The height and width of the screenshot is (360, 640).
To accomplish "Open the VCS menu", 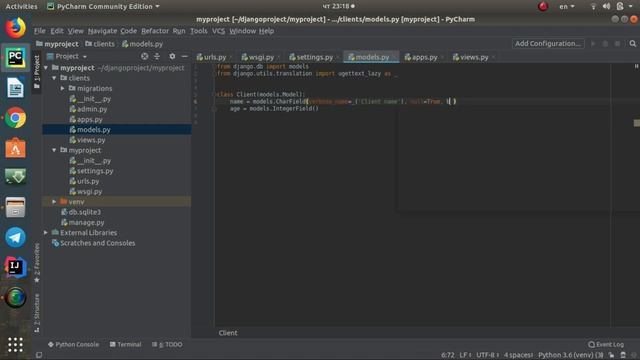I will (x=218, y=31).
